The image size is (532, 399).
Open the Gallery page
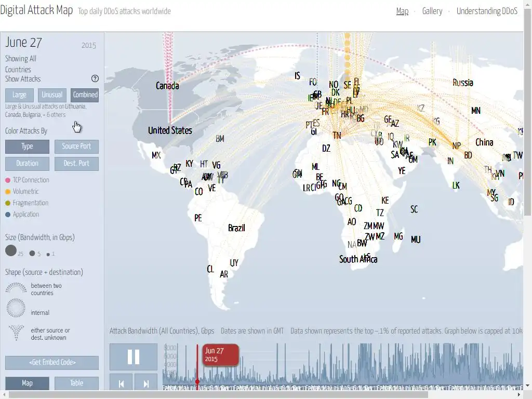point(432,11)
